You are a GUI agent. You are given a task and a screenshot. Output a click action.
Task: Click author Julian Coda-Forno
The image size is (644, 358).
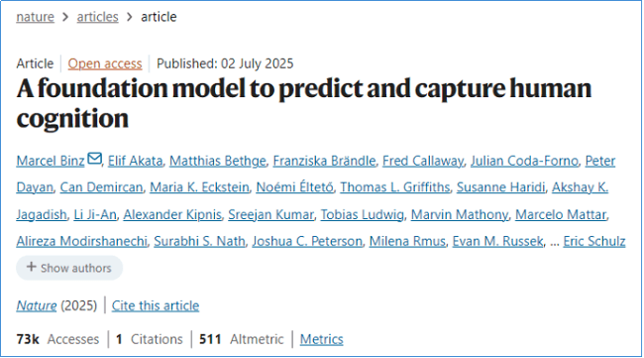[524, 161]
